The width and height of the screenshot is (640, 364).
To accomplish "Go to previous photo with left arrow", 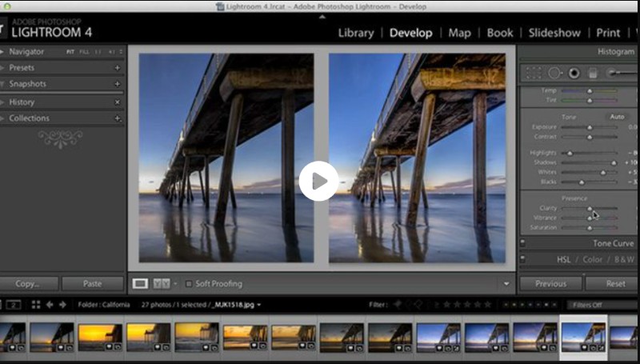I will [50, 305].
